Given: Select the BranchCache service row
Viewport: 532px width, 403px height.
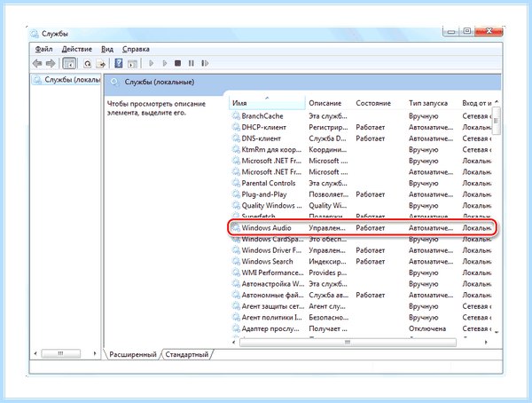Looking at the screenshot, I should [362, 116].
